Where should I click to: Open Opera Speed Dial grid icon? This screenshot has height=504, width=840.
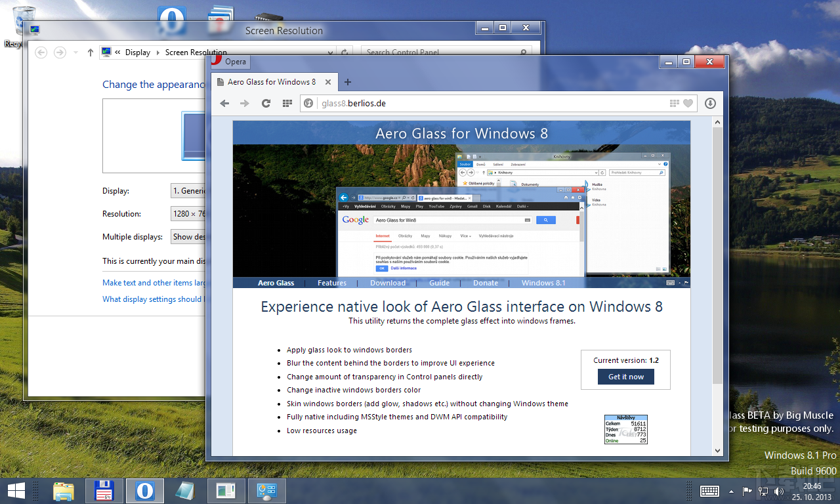[287, 103]
